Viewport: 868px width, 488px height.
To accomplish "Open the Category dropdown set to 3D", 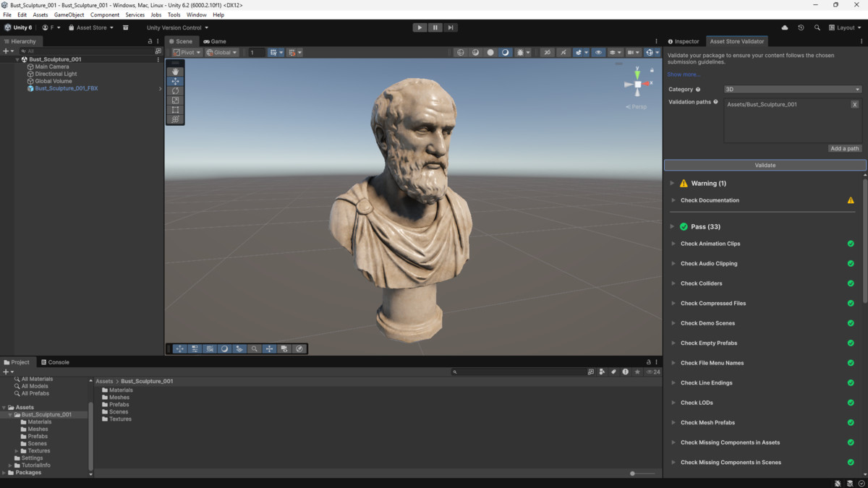I will click(x=792, y=89).
